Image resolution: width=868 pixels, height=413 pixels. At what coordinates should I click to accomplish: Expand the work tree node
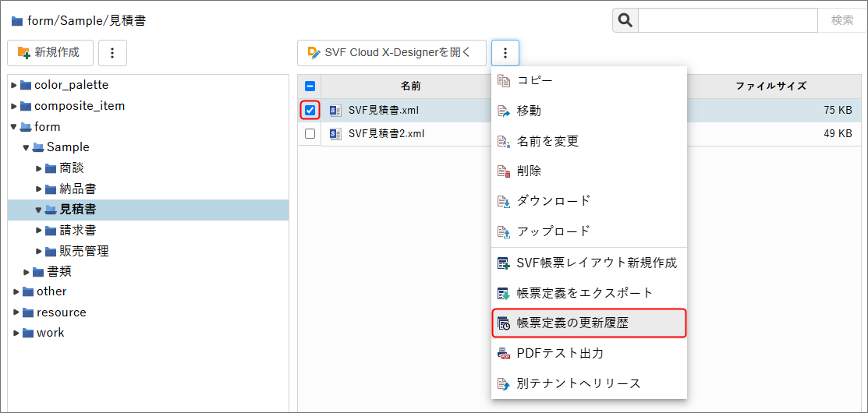pyautogui.click(x=16, y=333)
